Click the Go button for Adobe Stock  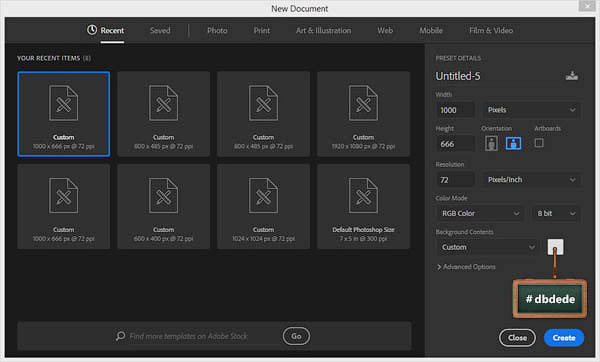(x=296, y=336)
